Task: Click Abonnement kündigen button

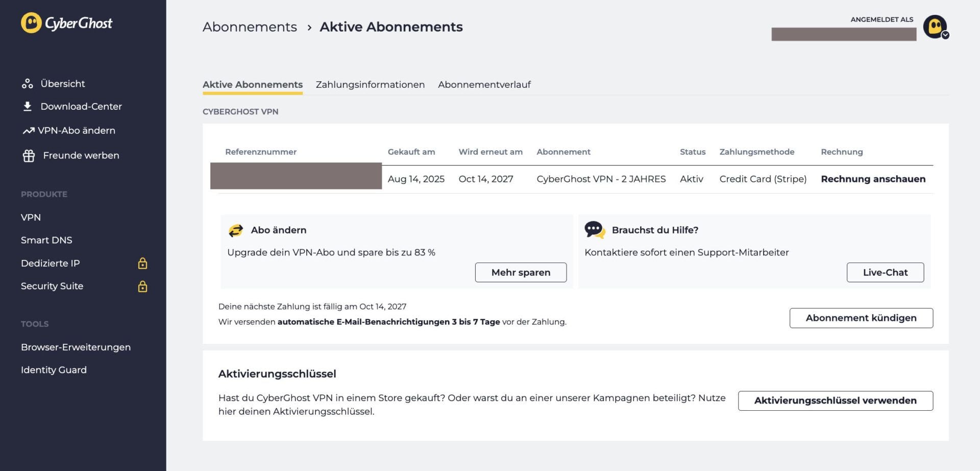Action: pos(861,318)
